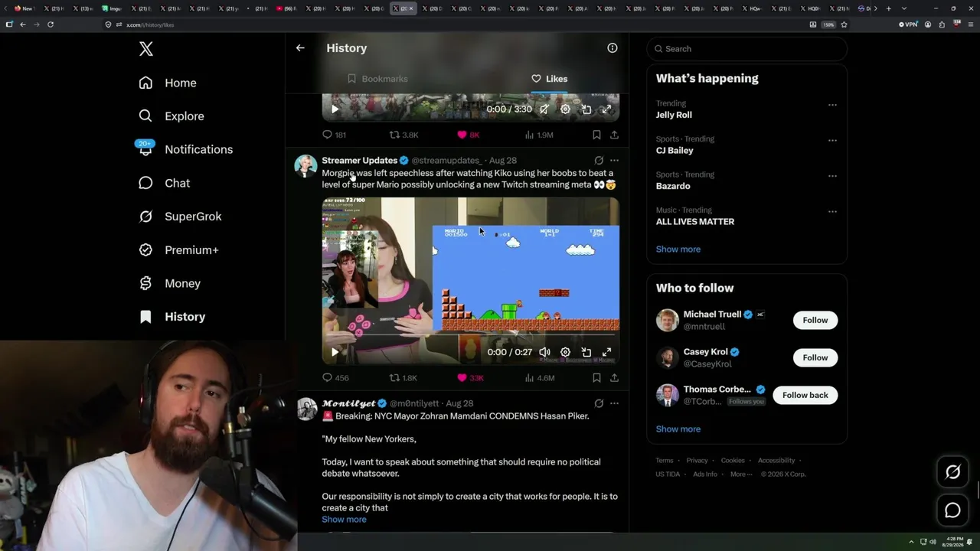Show more Who to follow suggestions
This screenshot has height=551, width=980.
point(678,429)
